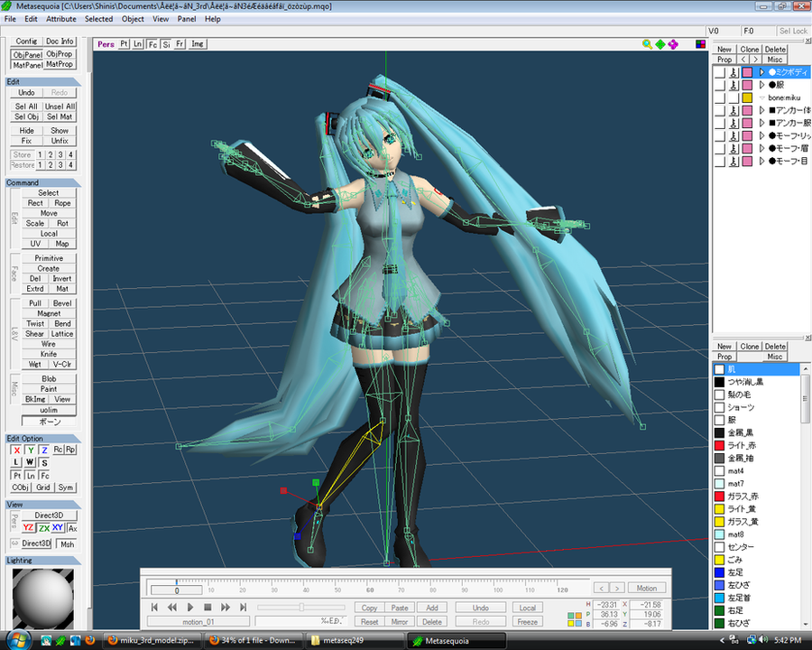812x650 pixels.
Task: Expand the モーフ・眉 object node
Action: coord(761,149)
